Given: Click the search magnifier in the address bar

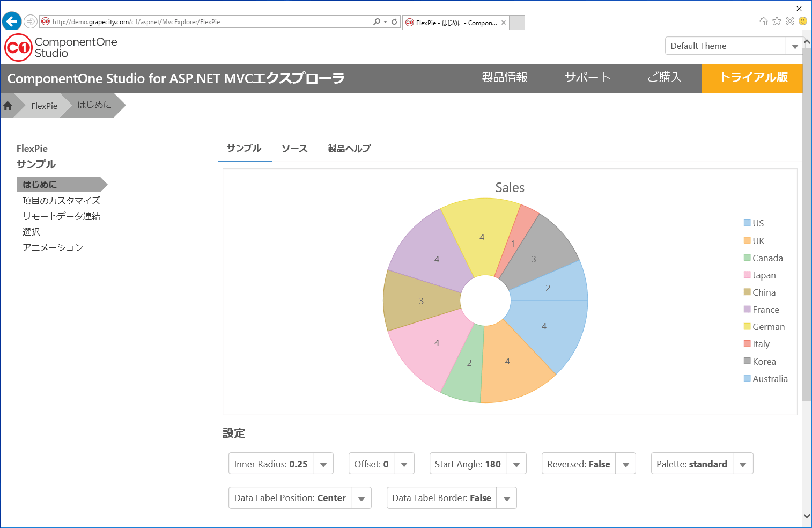Looking at the screenshot, I should click(x=377, y=21).
